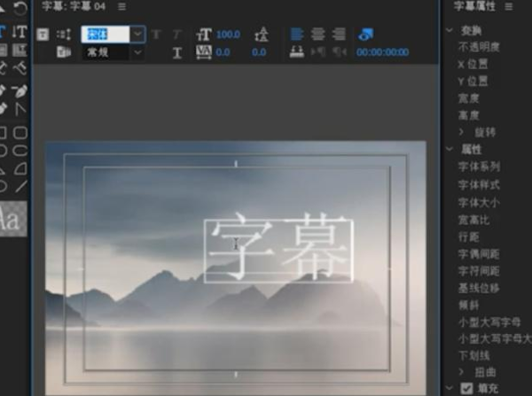Expand the 扭曲 property
The image size is (532, 396).
click(461, 372)
